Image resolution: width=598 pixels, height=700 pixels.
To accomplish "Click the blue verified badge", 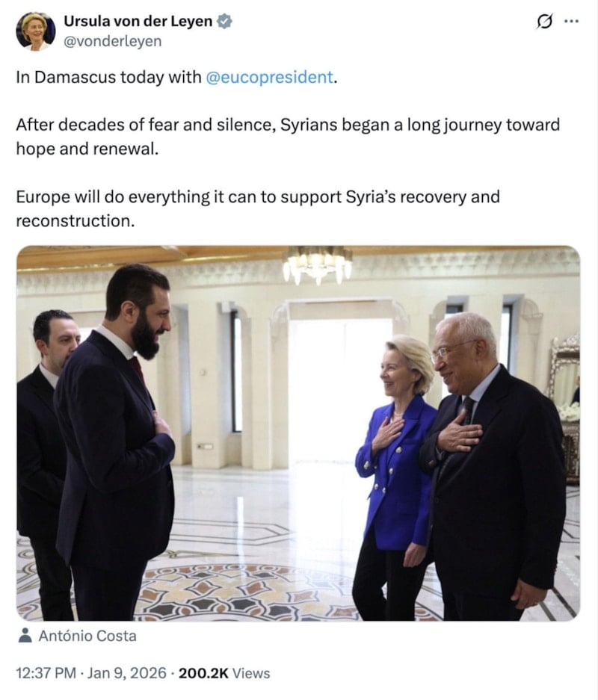I will tap(224, 21).
